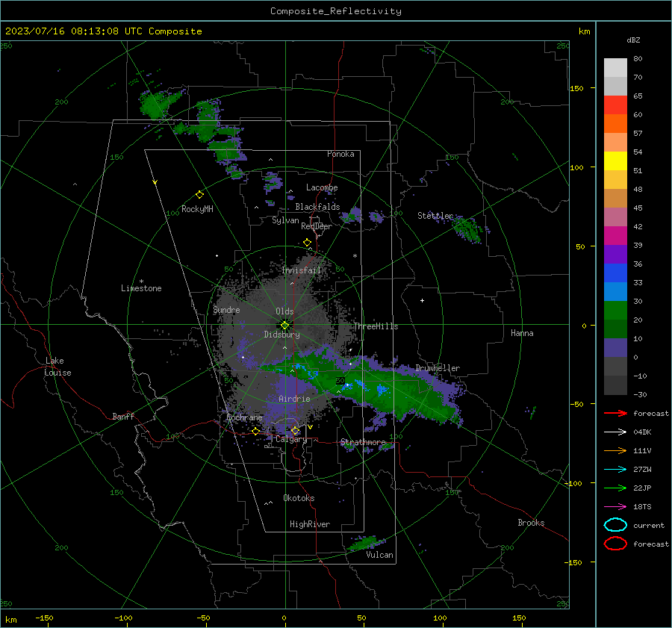The image size is (672, 628).
Task: Click the magenta 18TS arrow legend icon
Action: pyautogui.click(x=615, y=507)
